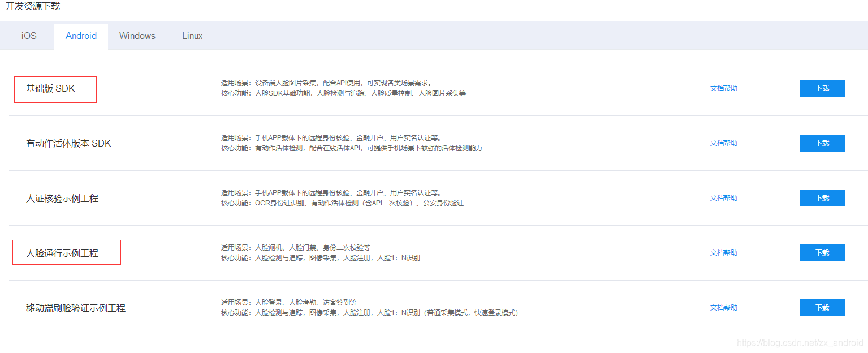Image resolution: width=868 pixels, height=353 pixels.
Task: Open 文档帮助 for 有动作活体版本 SDK
Action: click(x=723, y=143)
